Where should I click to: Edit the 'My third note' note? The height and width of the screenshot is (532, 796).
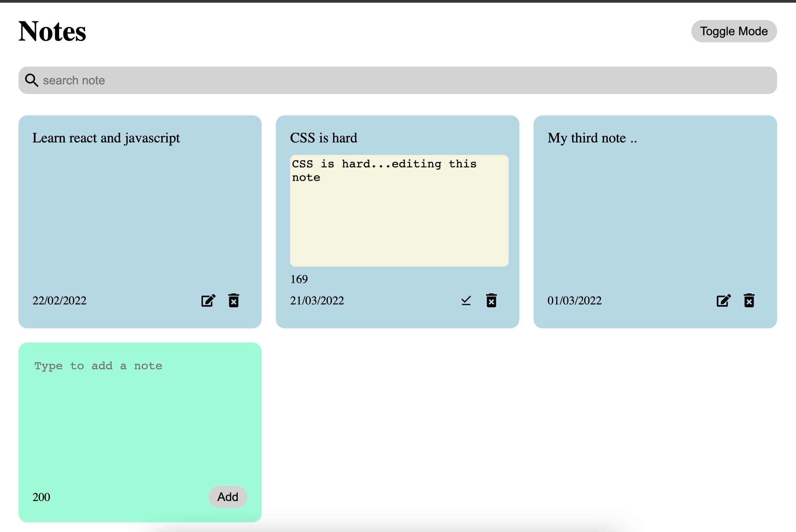724,301
